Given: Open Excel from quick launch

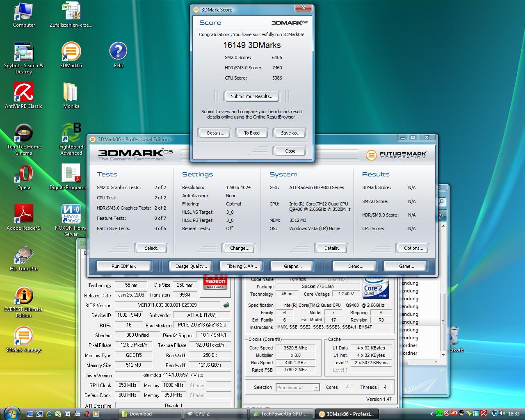Looking at the screenshot, I should 58,414.
